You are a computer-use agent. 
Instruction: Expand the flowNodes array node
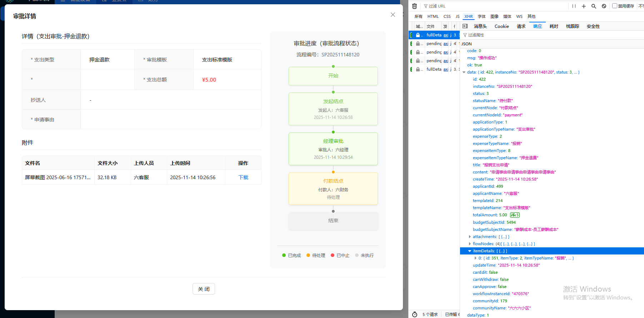click(470, 244)
